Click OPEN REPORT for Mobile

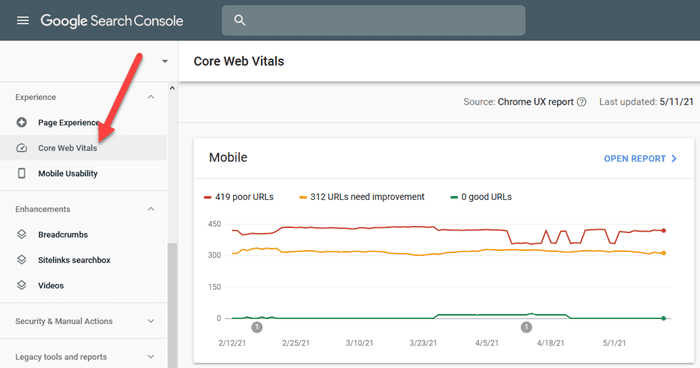641,159
